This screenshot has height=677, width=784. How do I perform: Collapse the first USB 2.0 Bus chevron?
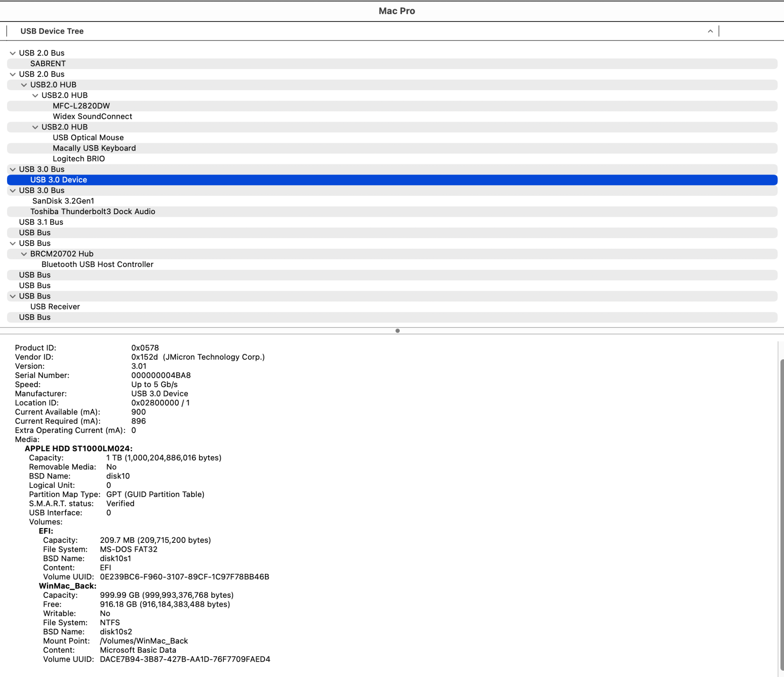tap(13, 53)
